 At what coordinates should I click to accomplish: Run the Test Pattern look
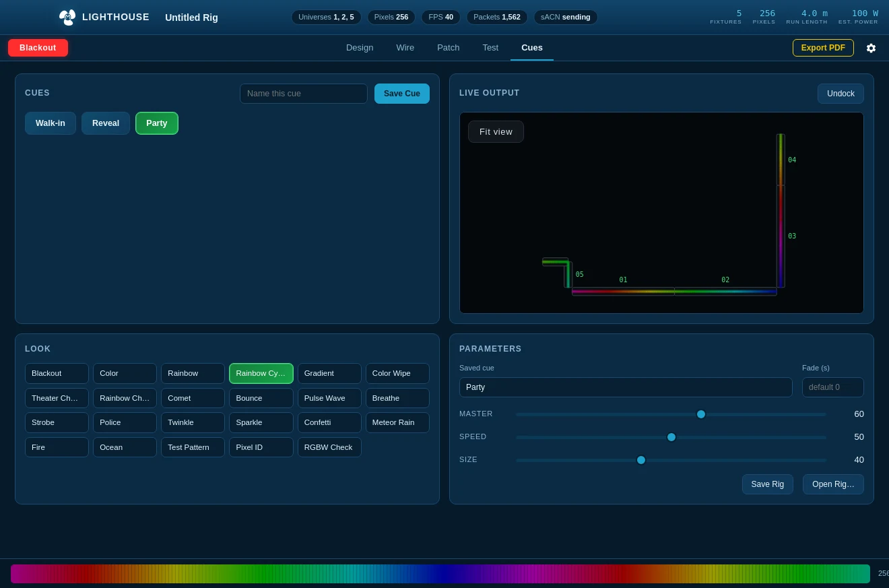(x=193, y=447)
